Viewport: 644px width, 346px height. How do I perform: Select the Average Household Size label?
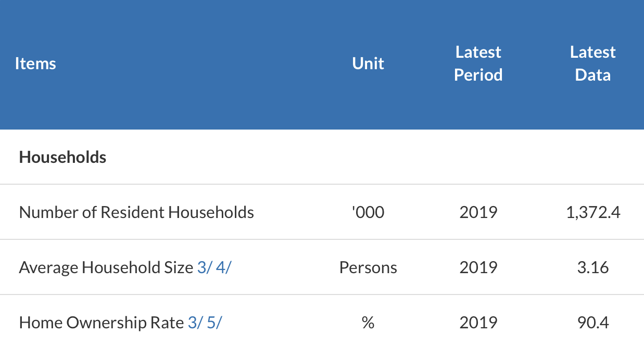click(x=106, y=267)
